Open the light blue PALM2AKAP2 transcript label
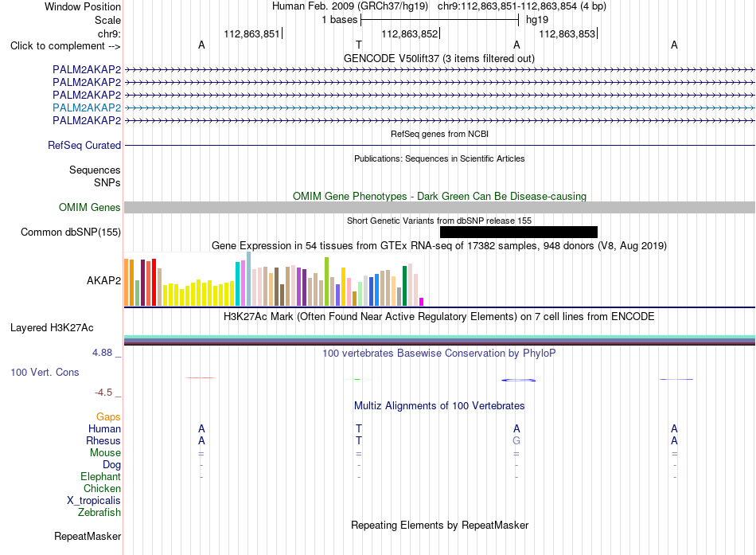Screen dimensions: 756x555 pos(87,107)
